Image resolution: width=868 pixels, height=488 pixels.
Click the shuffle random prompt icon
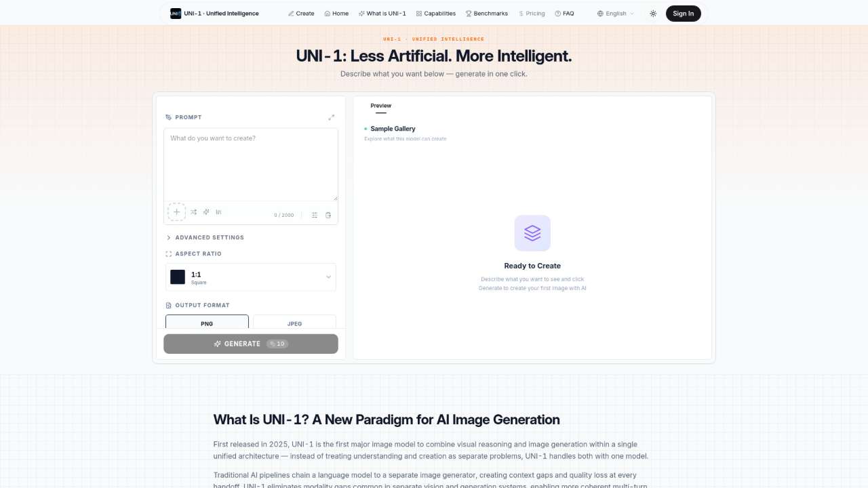tap(194, 212)
